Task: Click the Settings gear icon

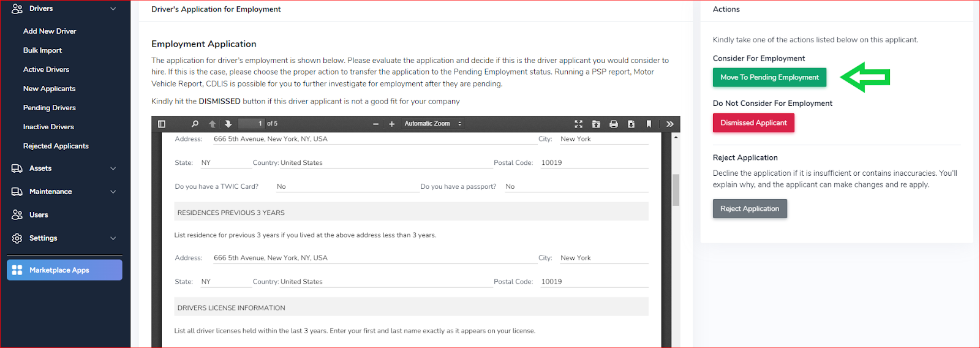Action: click(x=17, y=238)
